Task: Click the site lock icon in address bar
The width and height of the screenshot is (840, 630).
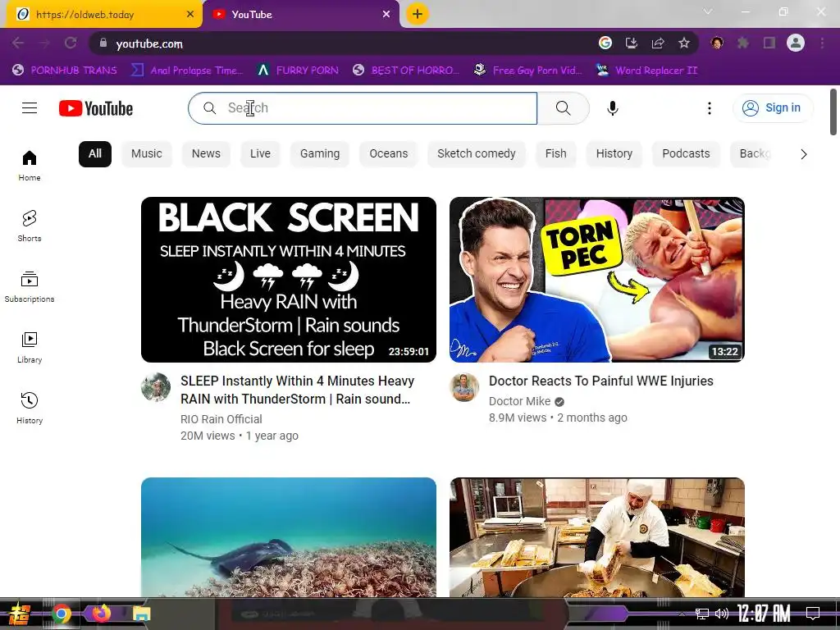Action: (x=103, y=43)
